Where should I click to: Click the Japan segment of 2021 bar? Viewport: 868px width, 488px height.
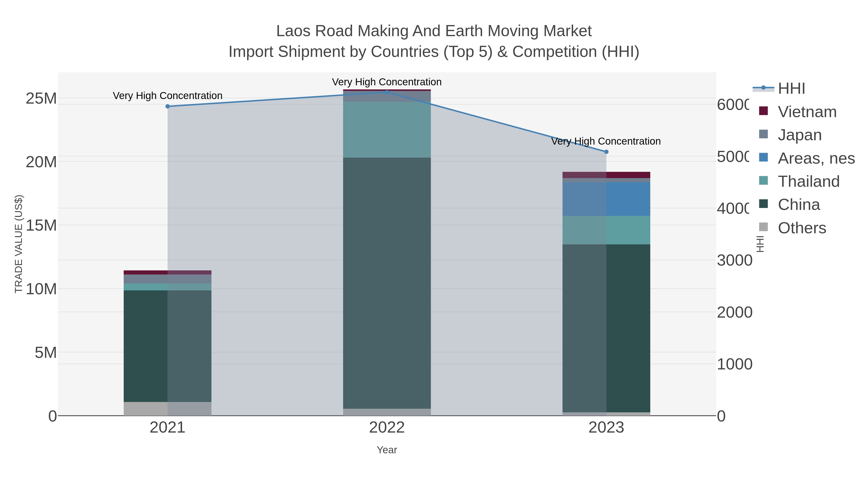(x=168, y=279)
